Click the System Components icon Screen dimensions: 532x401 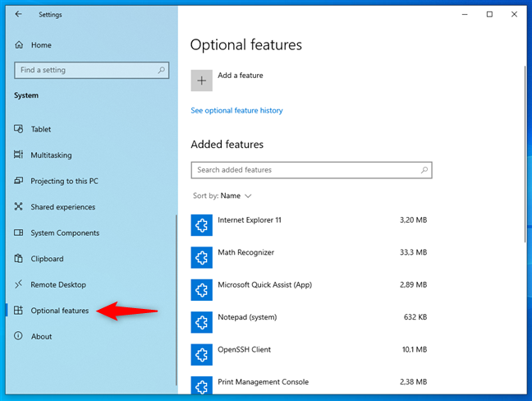click(x=18, y=233)
